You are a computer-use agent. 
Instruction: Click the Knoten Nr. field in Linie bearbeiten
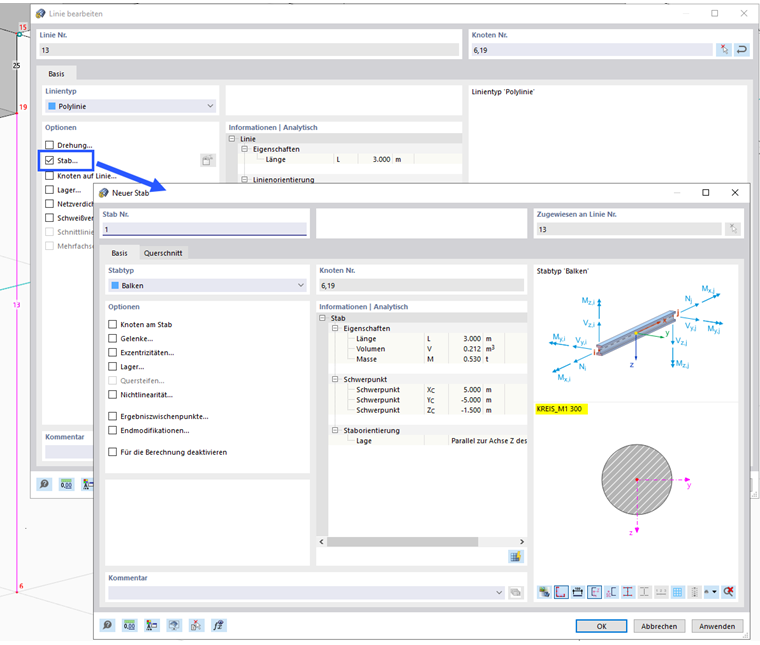click(x=592, y=49)
